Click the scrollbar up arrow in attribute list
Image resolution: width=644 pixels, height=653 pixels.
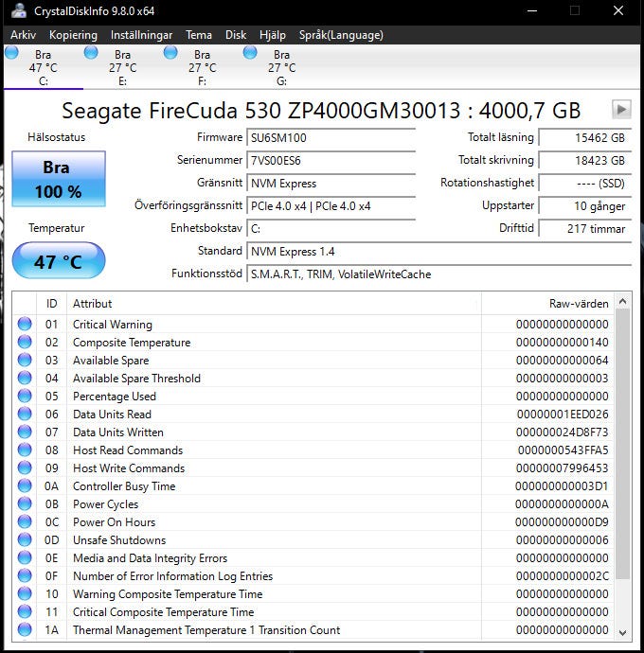(623, 301)
